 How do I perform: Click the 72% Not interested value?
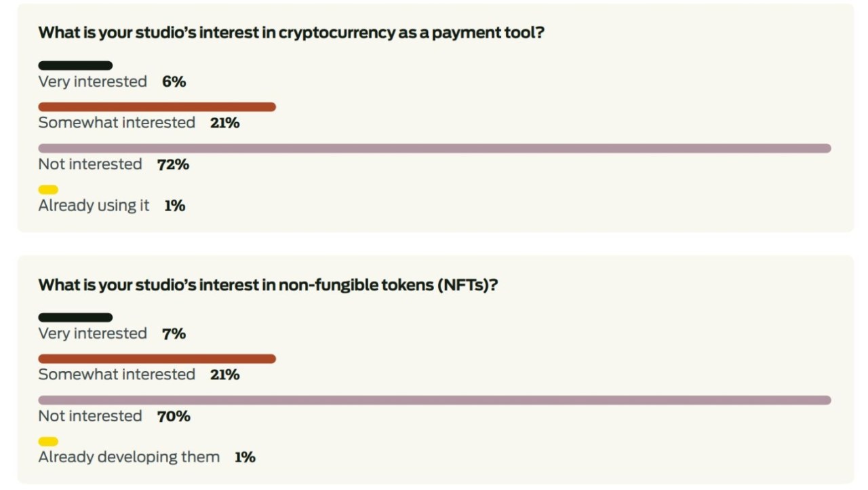click(173, 164)
